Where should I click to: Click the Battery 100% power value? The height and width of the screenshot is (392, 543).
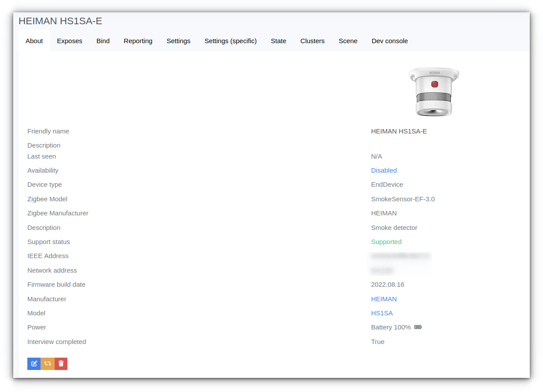[x=391, y=327]
